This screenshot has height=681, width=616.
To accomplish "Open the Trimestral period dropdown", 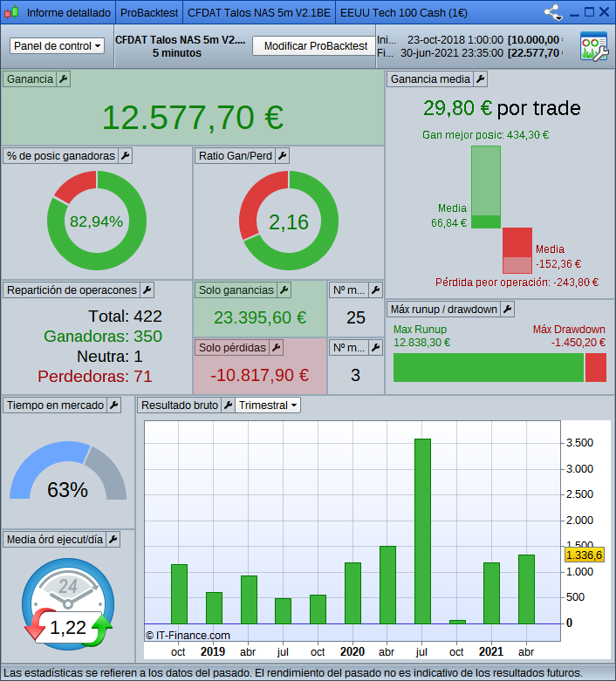I will tap(268, 405).
